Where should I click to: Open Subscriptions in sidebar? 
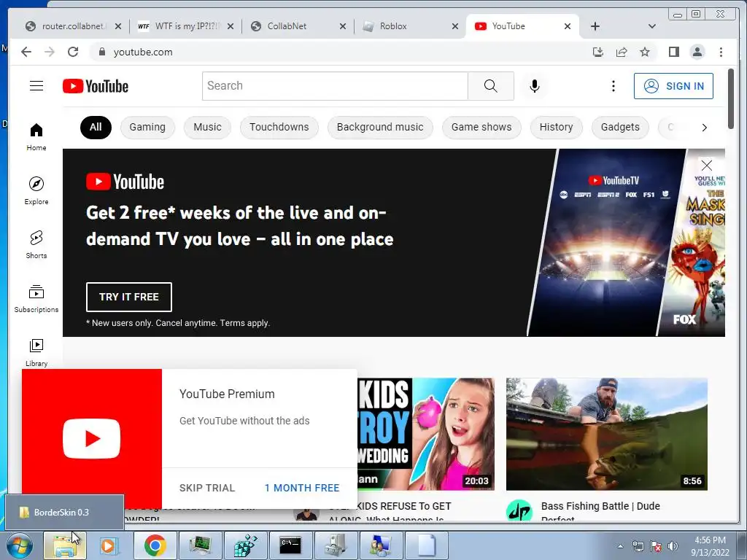tap(36, 298)
